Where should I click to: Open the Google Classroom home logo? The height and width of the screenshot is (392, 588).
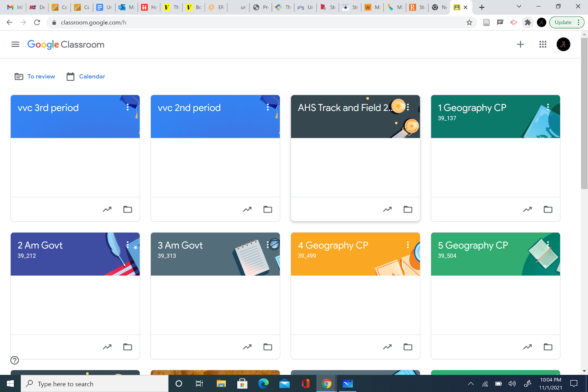(x=66, y=44)
